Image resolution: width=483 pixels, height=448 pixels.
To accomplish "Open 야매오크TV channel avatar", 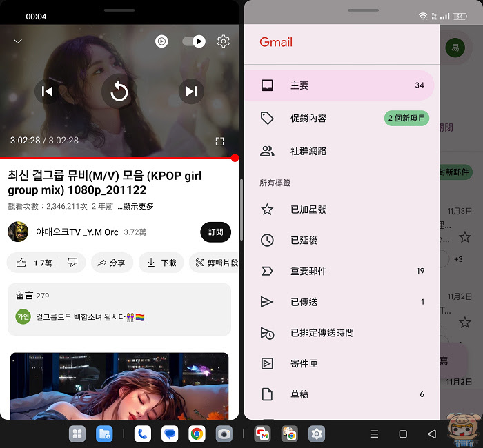I will (x=18, y=232).
